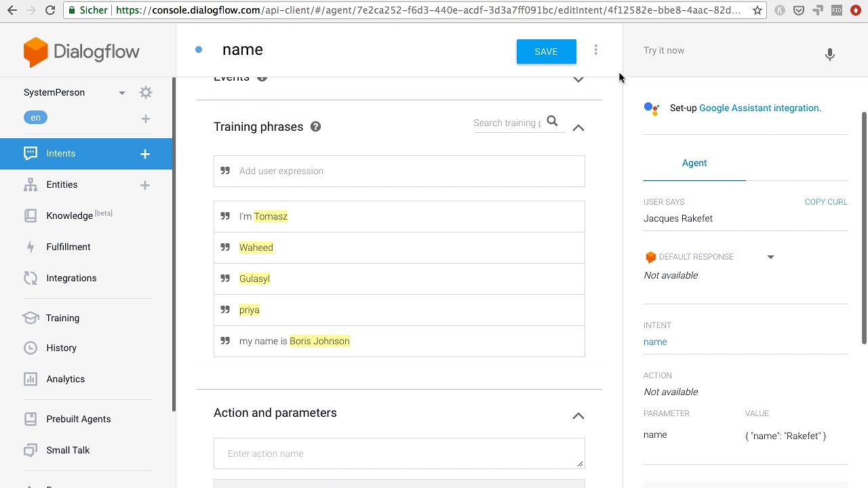
Task: Open the Google Assistant integration link
Action: tap(759, 108)
